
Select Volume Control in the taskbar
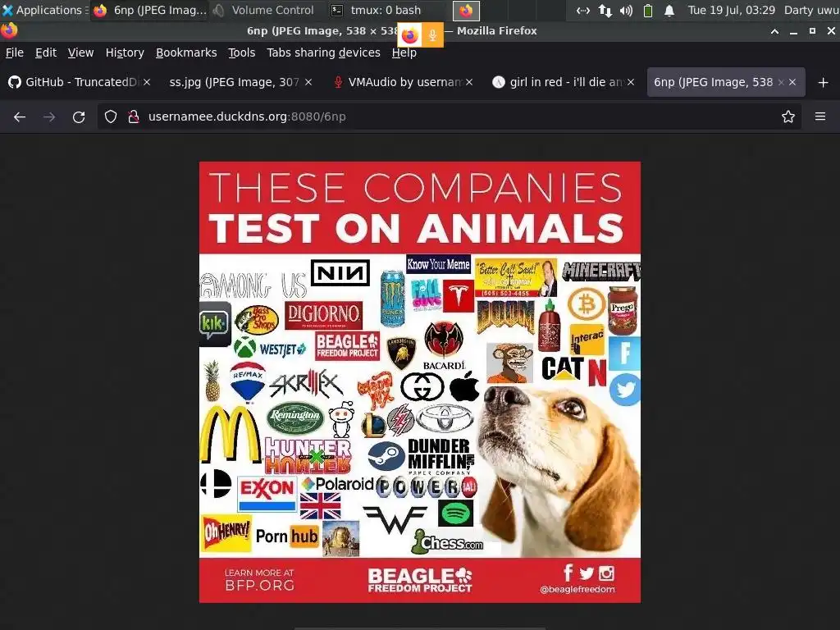(x=266, y=10)
